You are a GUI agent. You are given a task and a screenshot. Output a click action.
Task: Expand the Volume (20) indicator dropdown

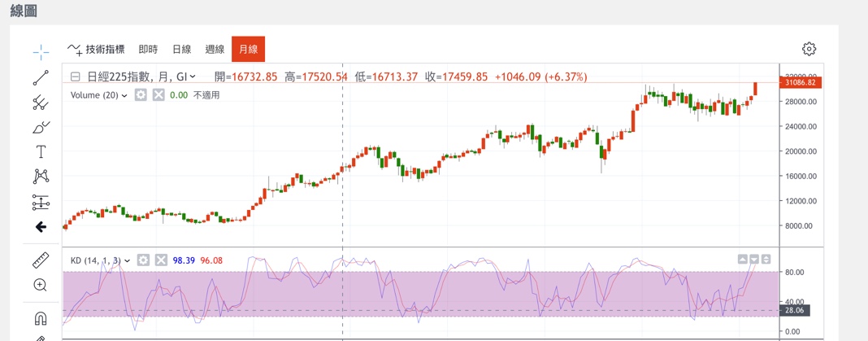click(124, 95)
